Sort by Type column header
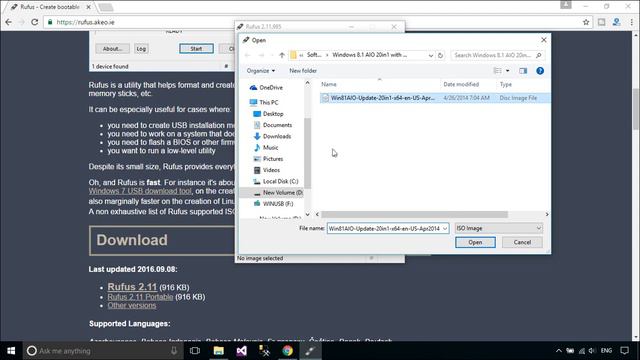 [506, 84]
